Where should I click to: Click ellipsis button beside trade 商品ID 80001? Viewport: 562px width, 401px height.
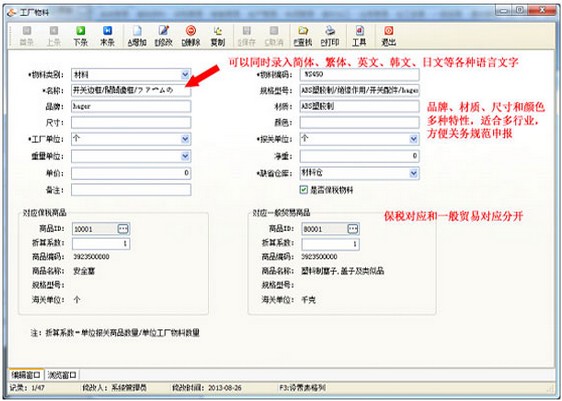[x=353, y=229]
